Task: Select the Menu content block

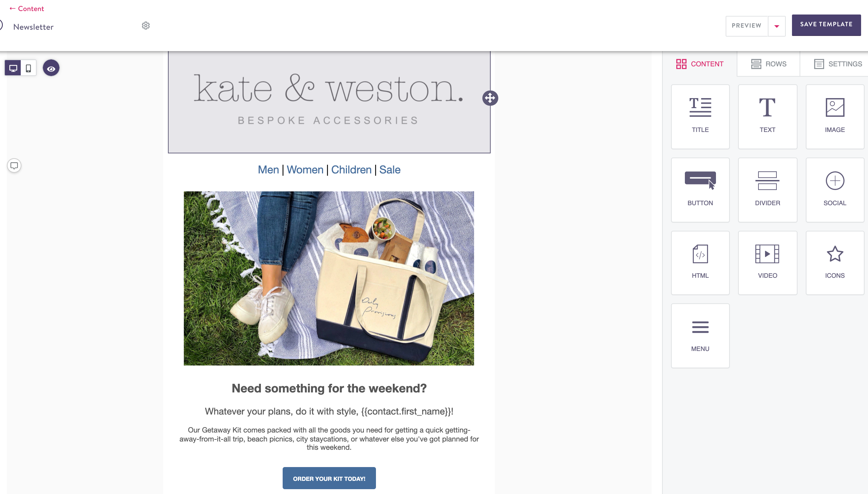Action: click(700, 336)
